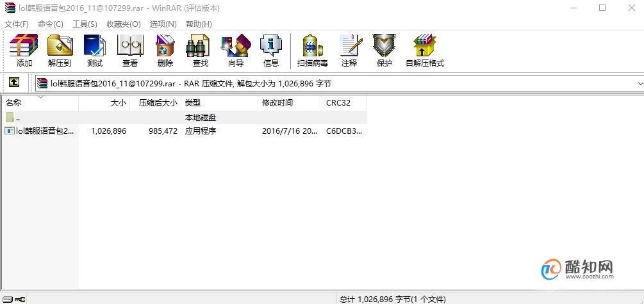This screenshot has width=644, height=304.
Task: Click the disk drive icon in status bar
Action: (x=8, y=299)
